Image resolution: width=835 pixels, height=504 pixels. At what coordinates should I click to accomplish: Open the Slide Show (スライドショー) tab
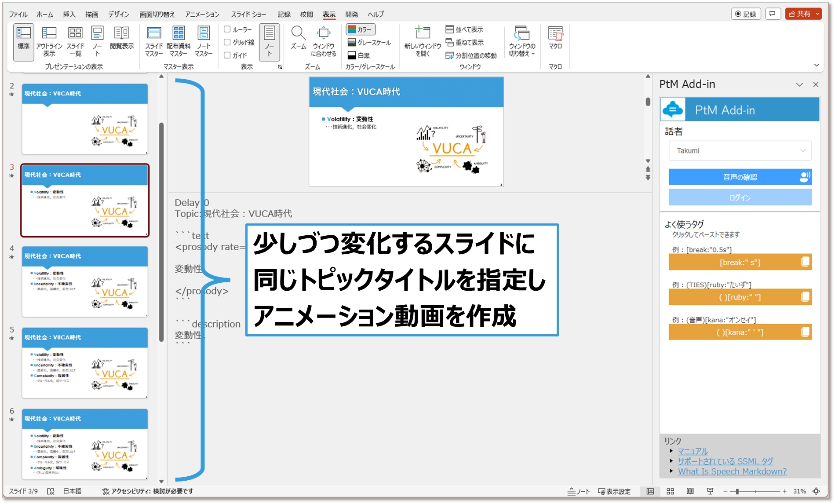[x=248, y=15]
